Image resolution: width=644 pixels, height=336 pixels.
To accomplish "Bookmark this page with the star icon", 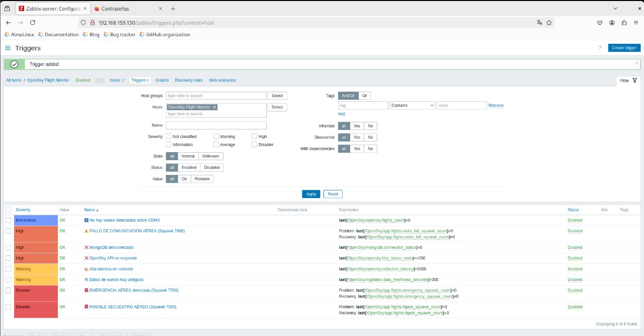I will [x=549, y=23].
